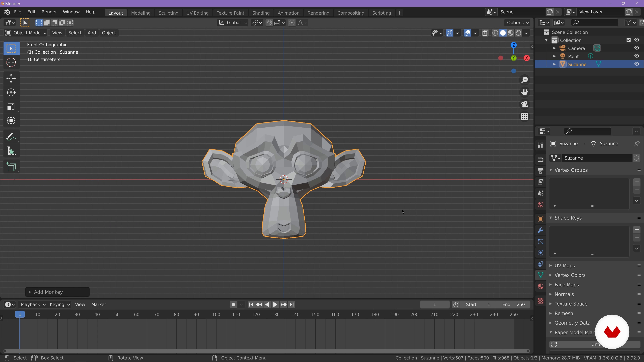Open viewport Add menu
Image resolution: width=644 pixels, height=362 pixels.
coord(92,33)
